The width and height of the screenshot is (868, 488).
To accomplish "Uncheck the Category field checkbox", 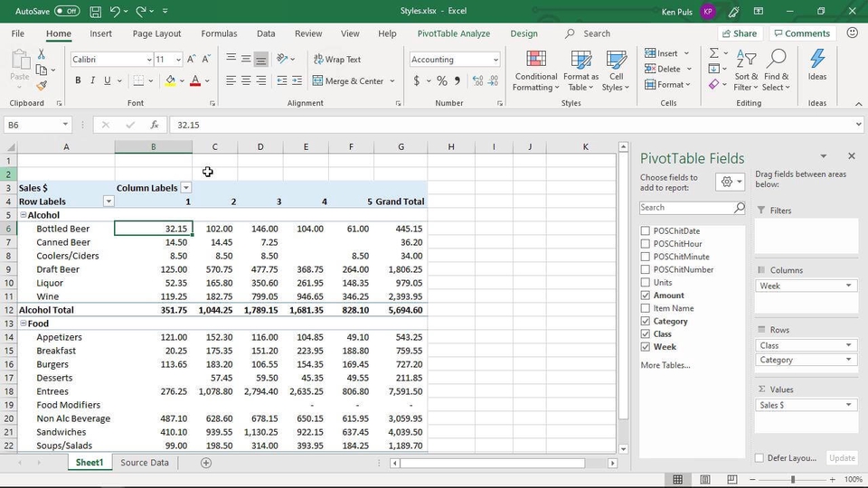I will coord(645,321).
